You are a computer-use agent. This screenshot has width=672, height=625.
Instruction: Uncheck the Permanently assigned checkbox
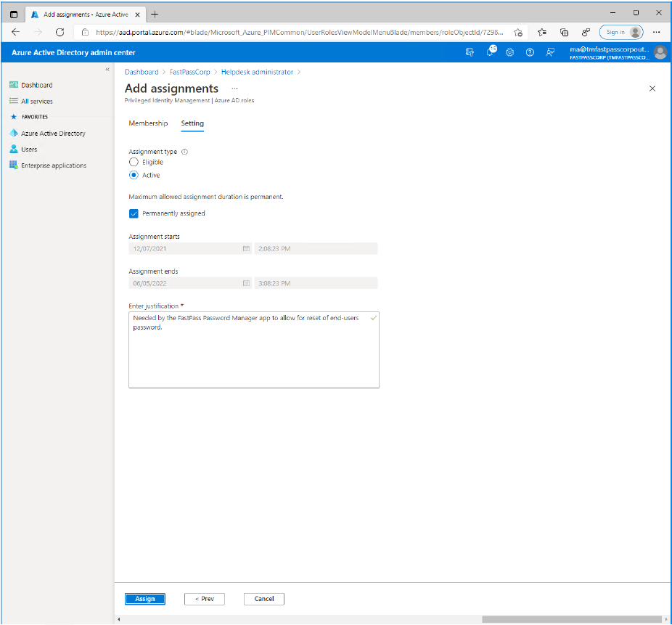point(134,213)
